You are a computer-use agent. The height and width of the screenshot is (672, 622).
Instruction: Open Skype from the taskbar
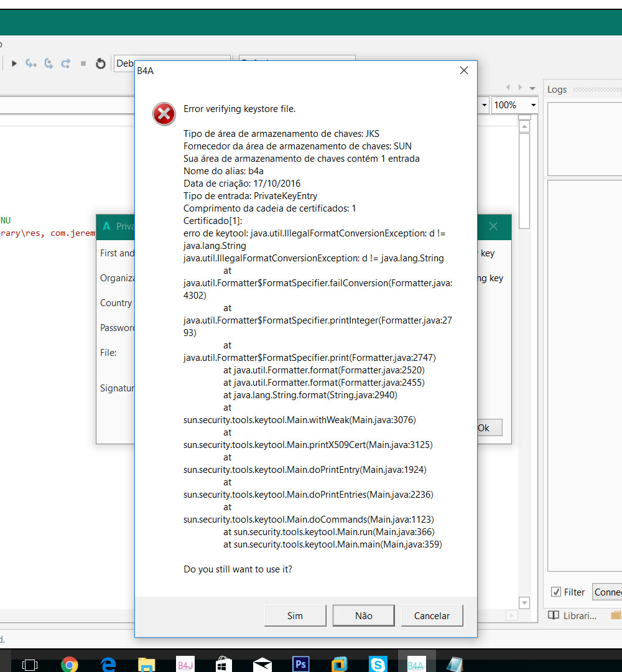tap(378, 665)
